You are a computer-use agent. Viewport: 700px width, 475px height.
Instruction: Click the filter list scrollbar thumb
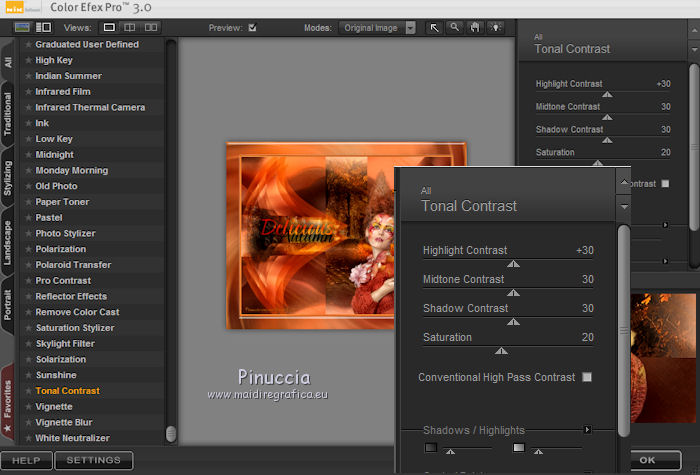click(x=171, y=433)
